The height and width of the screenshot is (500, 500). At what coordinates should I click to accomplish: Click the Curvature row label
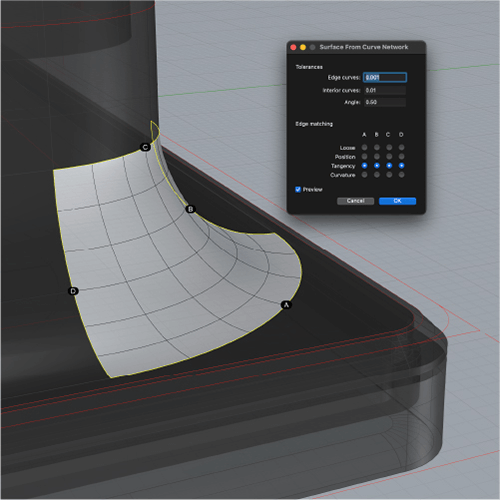tap(343, 175)
